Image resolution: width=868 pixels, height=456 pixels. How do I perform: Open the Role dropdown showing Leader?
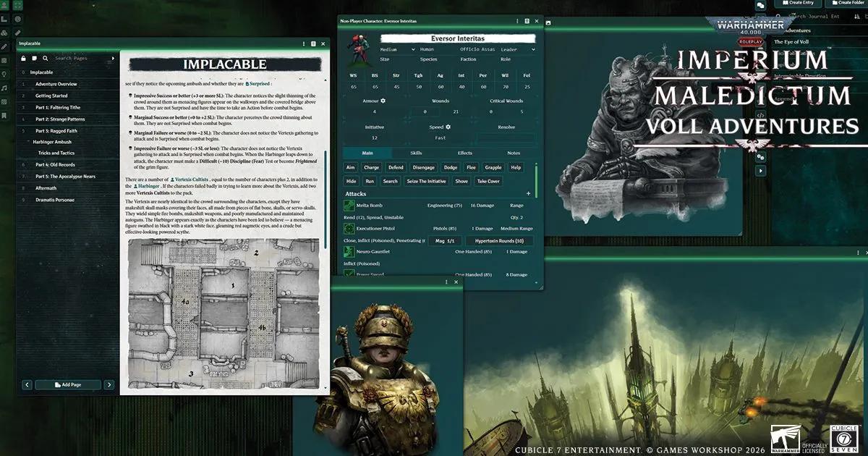point(518,49)
